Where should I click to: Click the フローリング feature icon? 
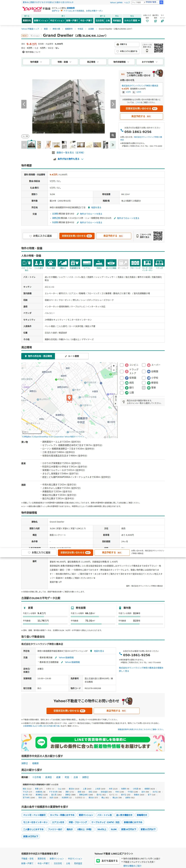(x=135, y=263)
